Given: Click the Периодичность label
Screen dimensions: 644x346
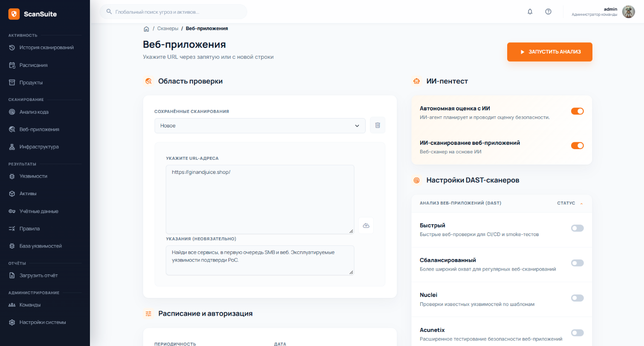Looking at the screenshot, I should coord(175,344).
